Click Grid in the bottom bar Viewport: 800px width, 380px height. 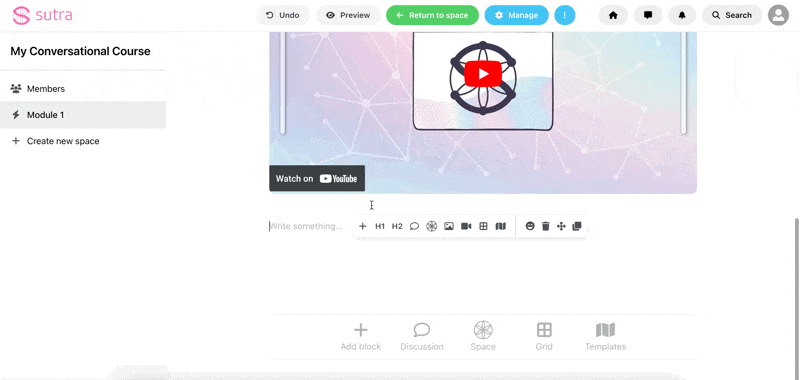544,337
